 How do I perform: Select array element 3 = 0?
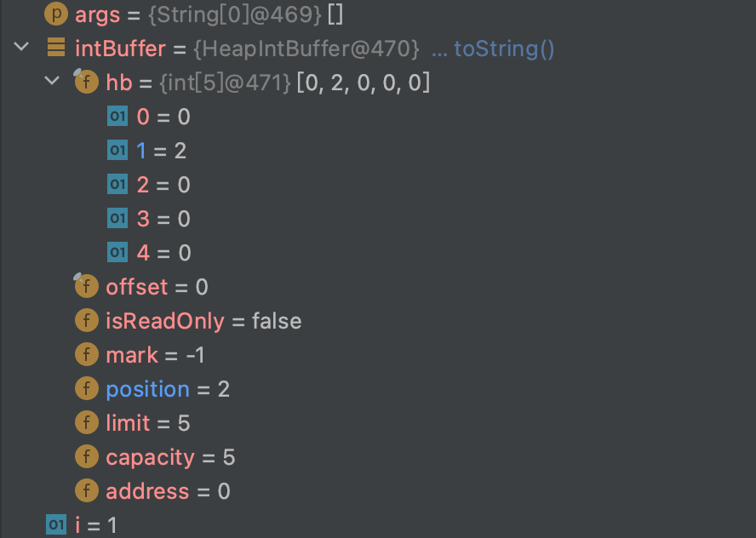163,219
